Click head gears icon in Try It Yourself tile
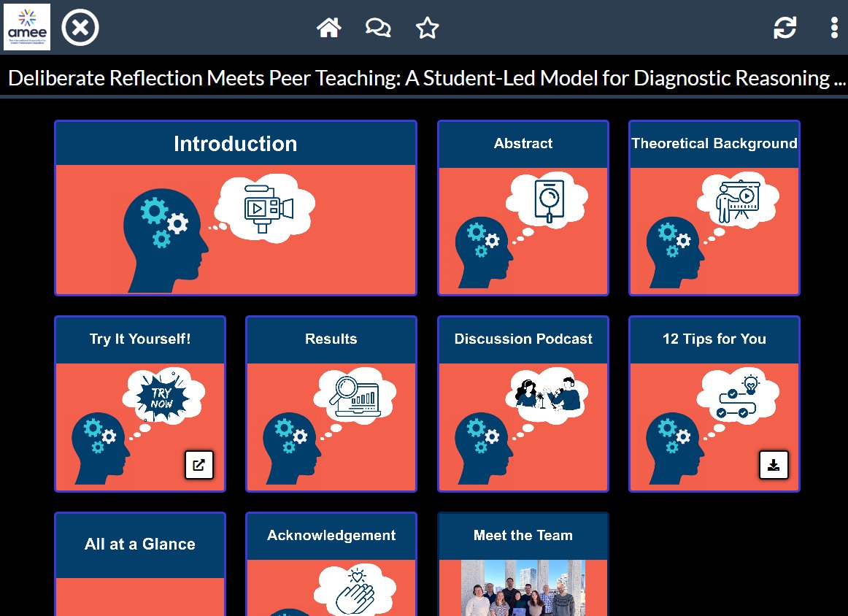 pos(101,449)
